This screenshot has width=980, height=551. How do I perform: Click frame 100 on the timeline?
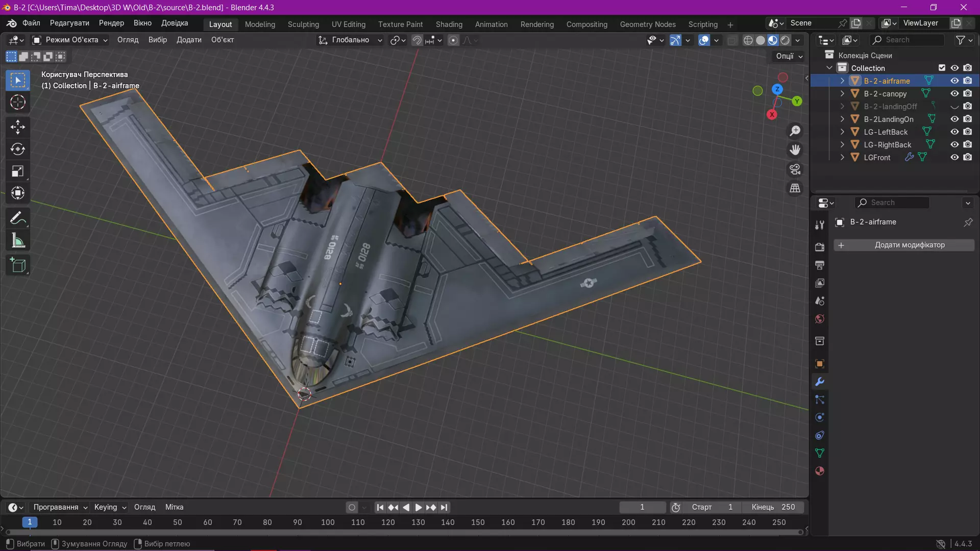click(328, 522)
